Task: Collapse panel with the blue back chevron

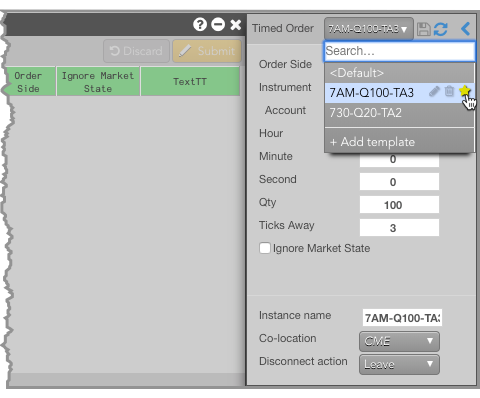Action: coord(466,29)
